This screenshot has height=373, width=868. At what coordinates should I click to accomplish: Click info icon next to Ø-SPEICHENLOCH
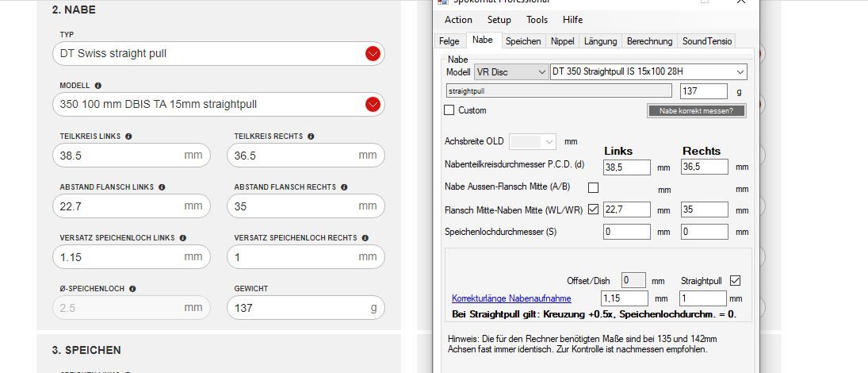point(132,289)
